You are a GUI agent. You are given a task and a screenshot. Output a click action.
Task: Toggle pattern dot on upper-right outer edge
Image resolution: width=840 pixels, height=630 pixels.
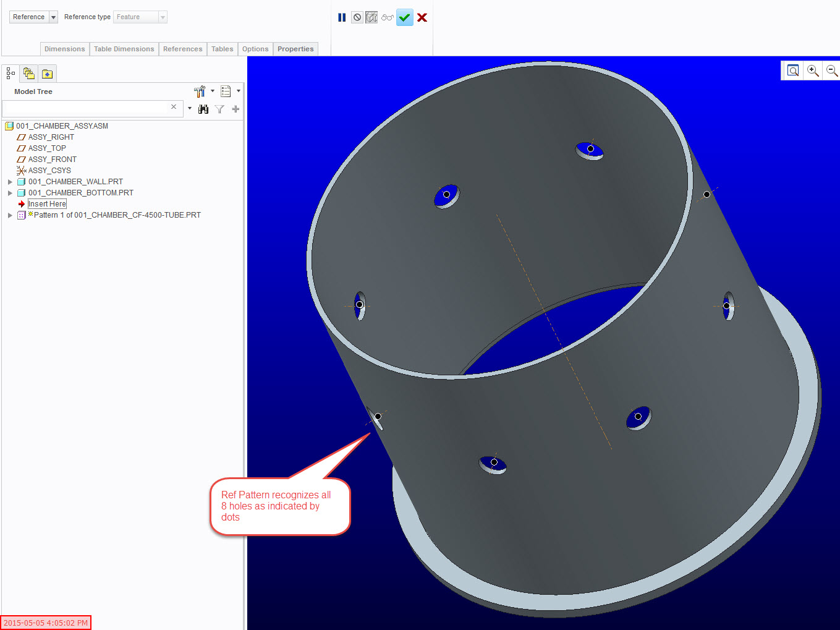[706, 194]
